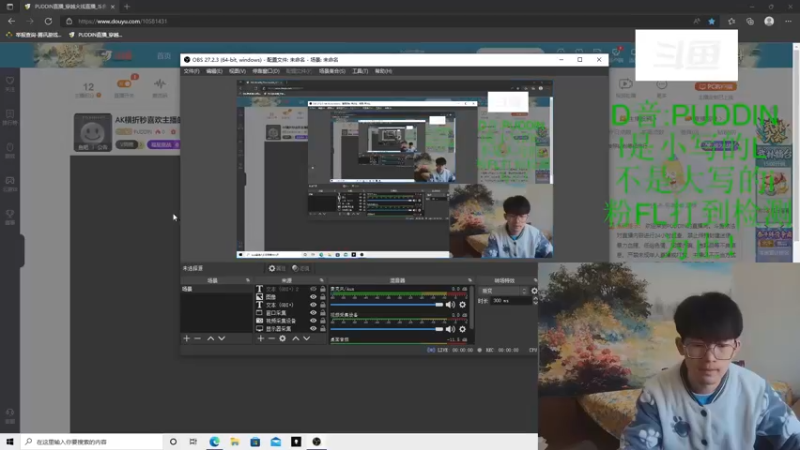Open 停靠窗口(D) menu in OBS

click(x=266, y=71)
